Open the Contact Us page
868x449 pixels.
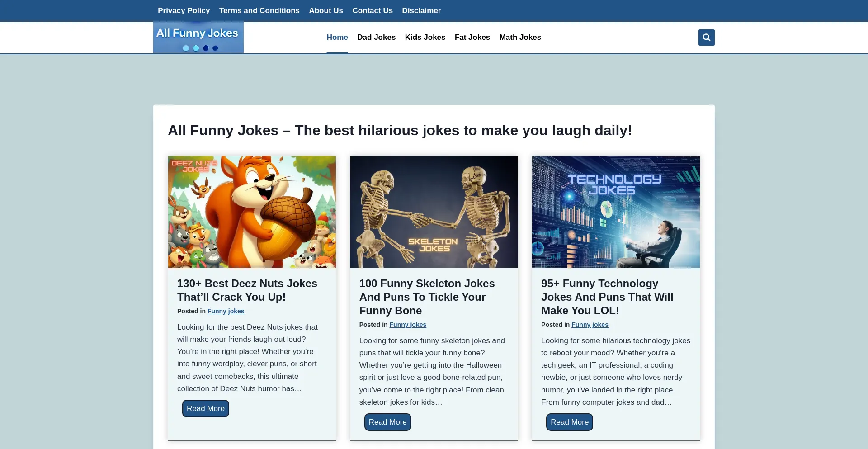click(x=372, y=10)
